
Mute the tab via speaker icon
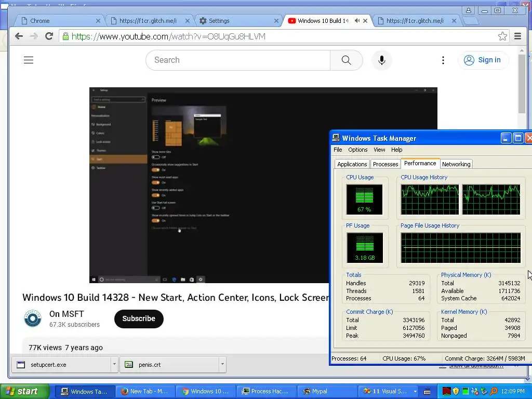[x=357, y=21]
